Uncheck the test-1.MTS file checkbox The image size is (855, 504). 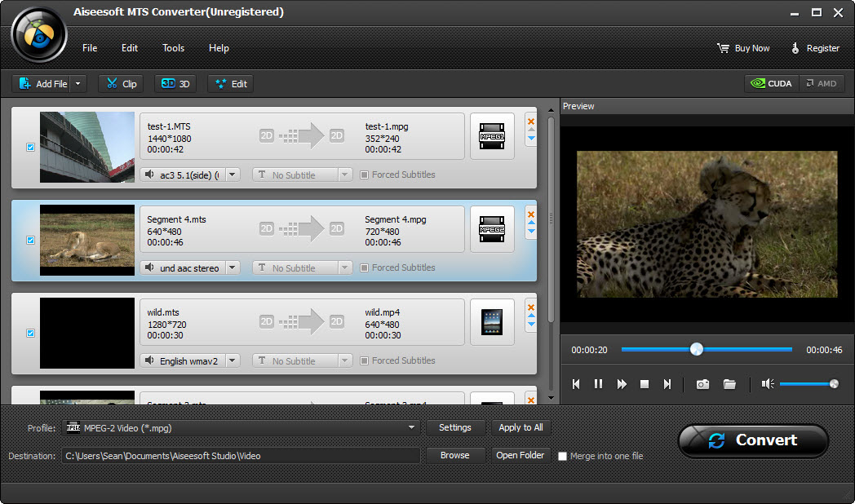tap(30, 147)
